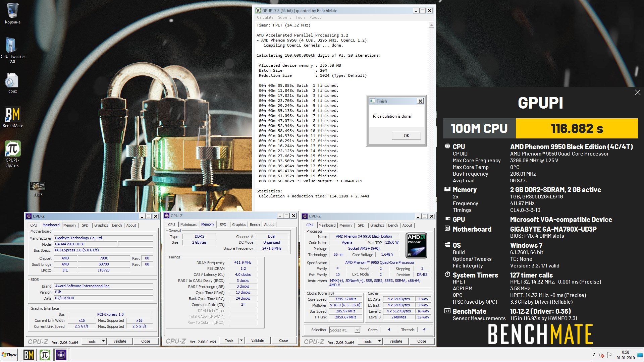Click GPUPI scrollbar up arrow

click(431, 25)
